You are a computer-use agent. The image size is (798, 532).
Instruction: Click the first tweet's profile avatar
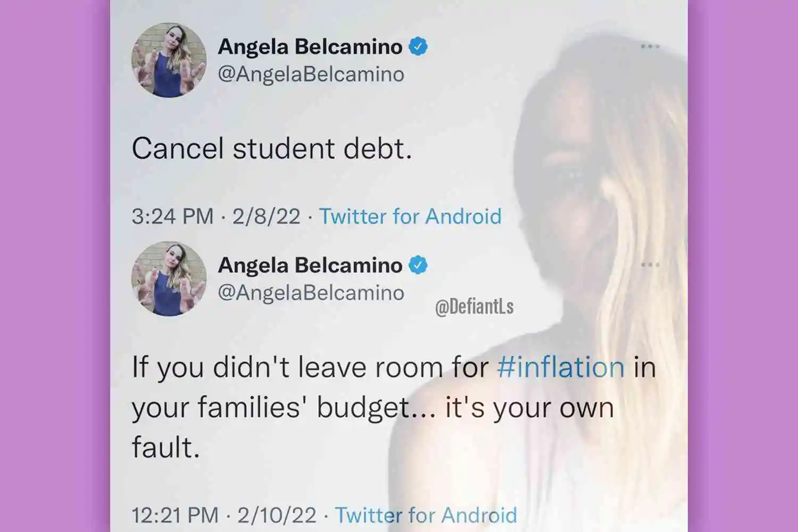tap(169, 60)
